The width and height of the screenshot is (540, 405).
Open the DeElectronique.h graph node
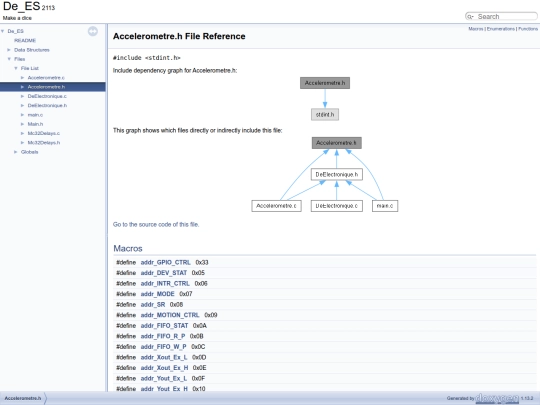tap(336, 175)
